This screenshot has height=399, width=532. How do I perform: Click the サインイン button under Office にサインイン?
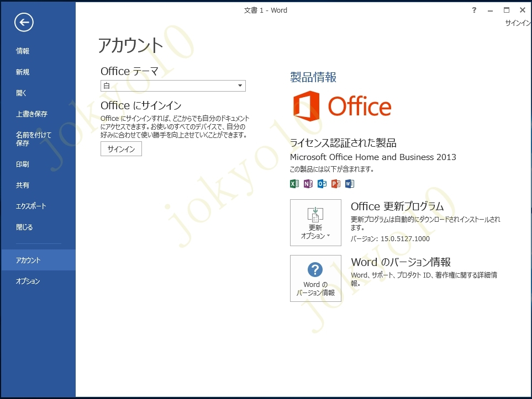(121, 149)
